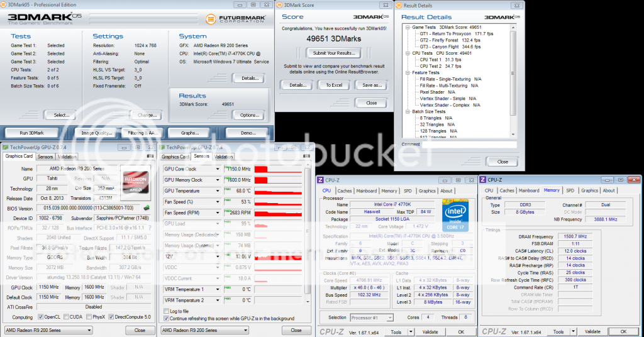
Task: Open the Validation tab in GPU-Z Graphics Card window
Action: coord(67,157)
